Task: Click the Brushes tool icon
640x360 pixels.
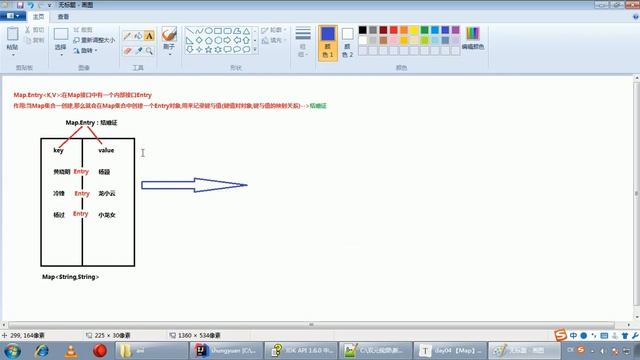Action: 169,34
